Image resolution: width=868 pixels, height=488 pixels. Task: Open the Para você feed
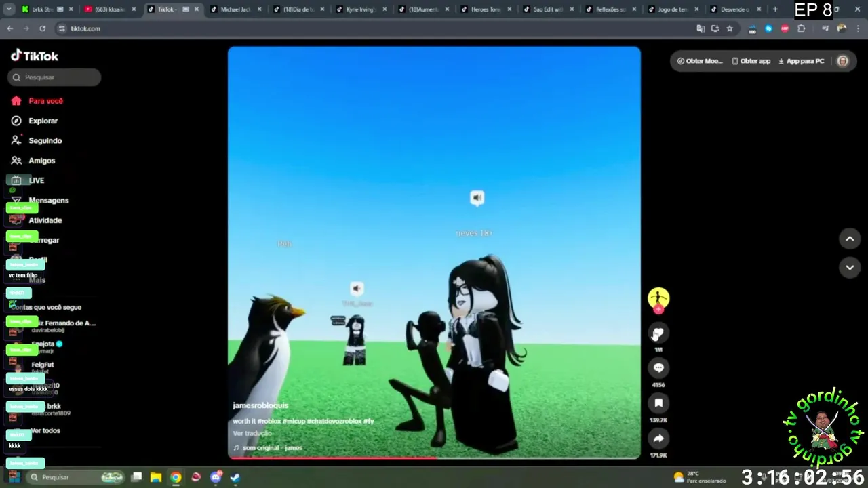[x=37, y=101]
